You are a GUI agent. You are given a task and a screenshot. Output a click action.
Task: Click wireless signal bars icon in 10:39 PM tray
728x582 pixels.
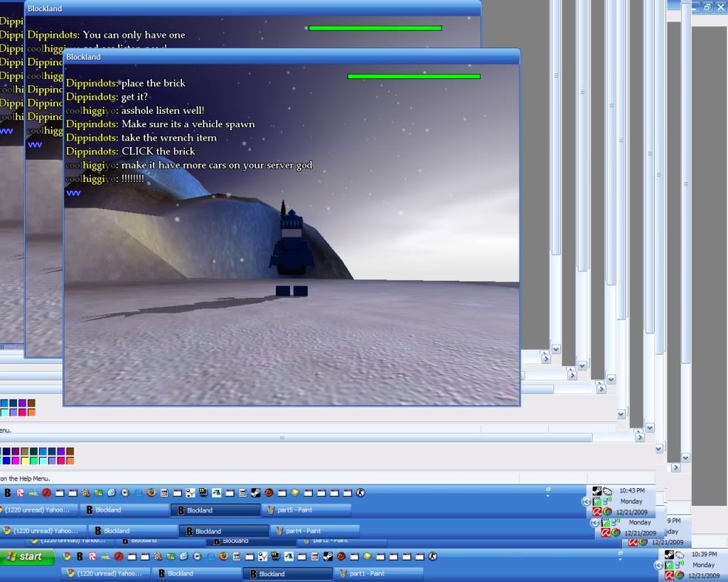(x=669, y=565)
